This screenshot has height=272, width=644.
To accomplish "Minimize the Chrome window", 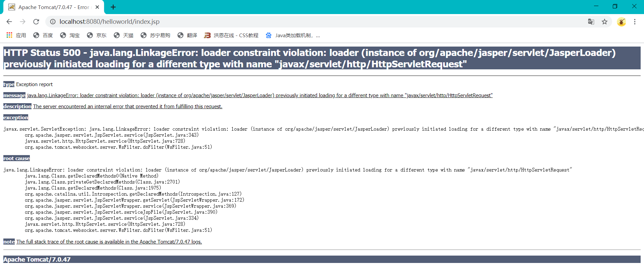I will 596,6.
